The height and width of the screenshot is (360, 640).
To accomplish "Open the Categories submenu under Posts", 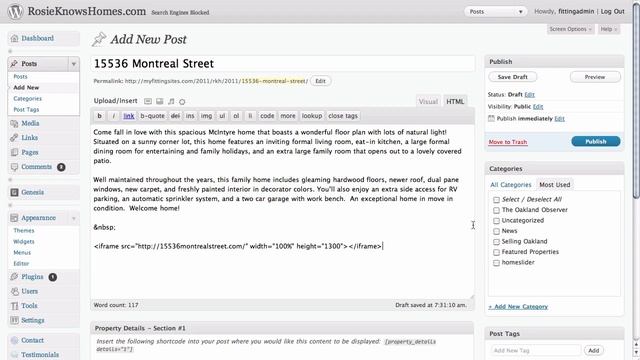I will 27,99.
